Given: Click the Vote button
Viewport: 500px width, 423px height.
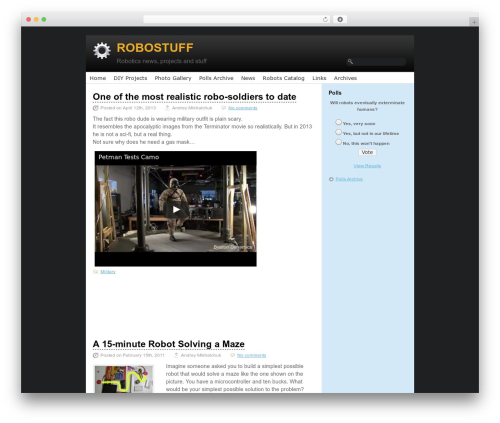Looking at the screenshot, I should coord(367,152).
